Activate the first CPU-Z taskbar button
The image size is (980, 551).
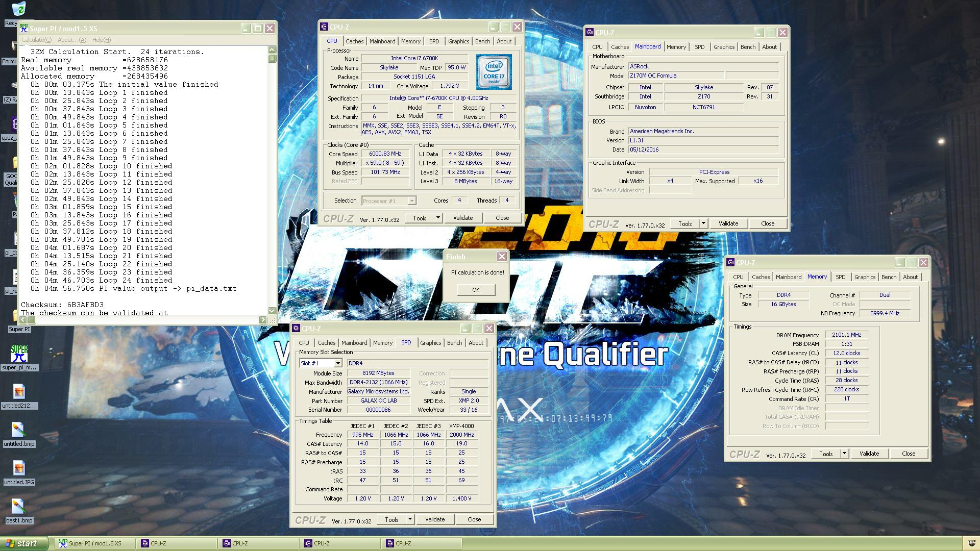click(177, 544)
